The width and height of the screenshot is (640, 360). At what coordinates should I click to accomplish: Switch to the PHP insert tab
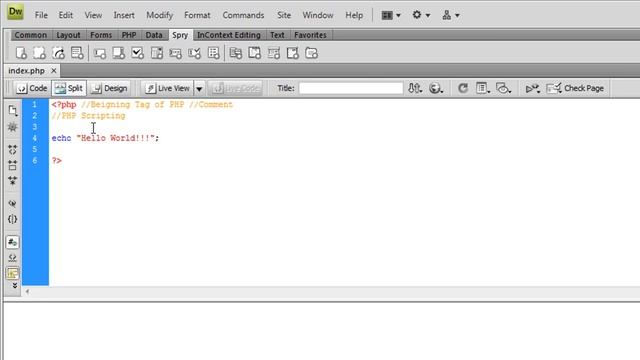(129, 35)
